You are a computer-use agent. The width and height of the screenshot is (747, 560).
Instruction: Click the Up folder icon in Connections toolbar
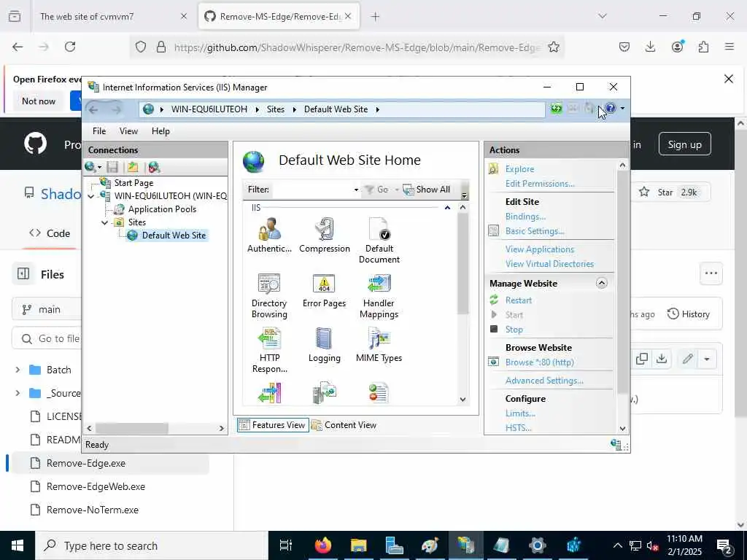click(133, 167)
